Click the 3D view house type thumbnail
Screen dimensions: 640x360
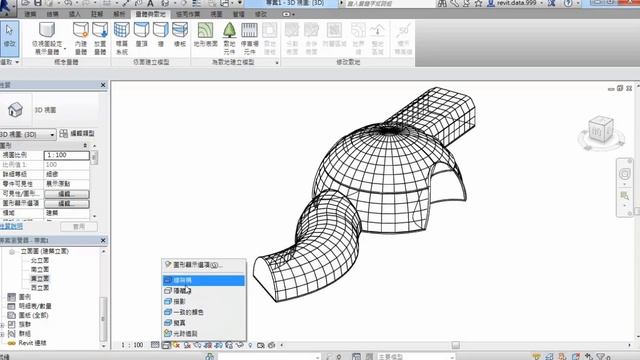(15, 109)
